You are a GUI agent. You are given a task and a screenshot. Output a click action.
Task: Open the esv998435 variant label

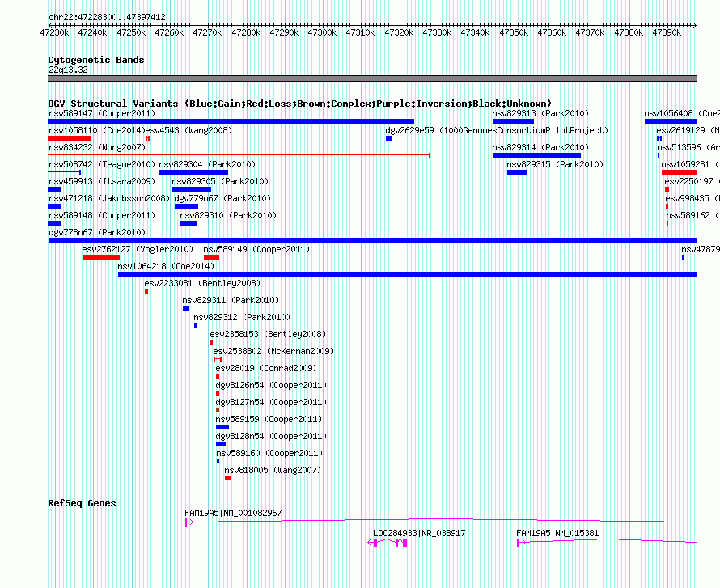point(692,198)
